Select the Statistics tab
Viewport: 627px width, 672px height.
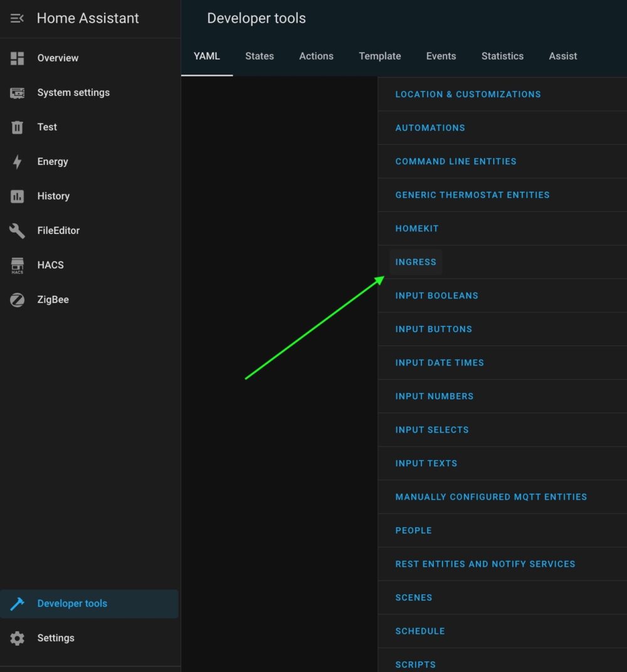502,56
